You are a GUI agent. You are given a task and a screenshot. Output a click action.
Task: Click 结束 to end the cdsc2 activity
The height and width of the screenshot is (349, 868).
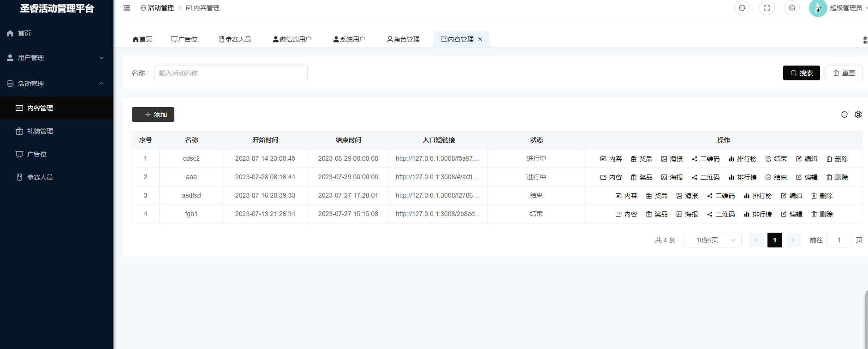point(776,159)
